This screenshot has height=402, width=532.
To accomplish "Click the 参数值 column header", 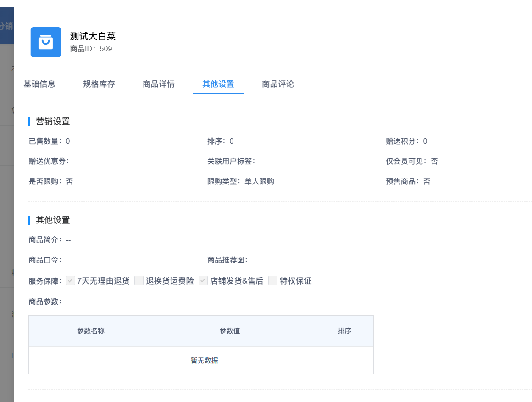I will [229, 331].
